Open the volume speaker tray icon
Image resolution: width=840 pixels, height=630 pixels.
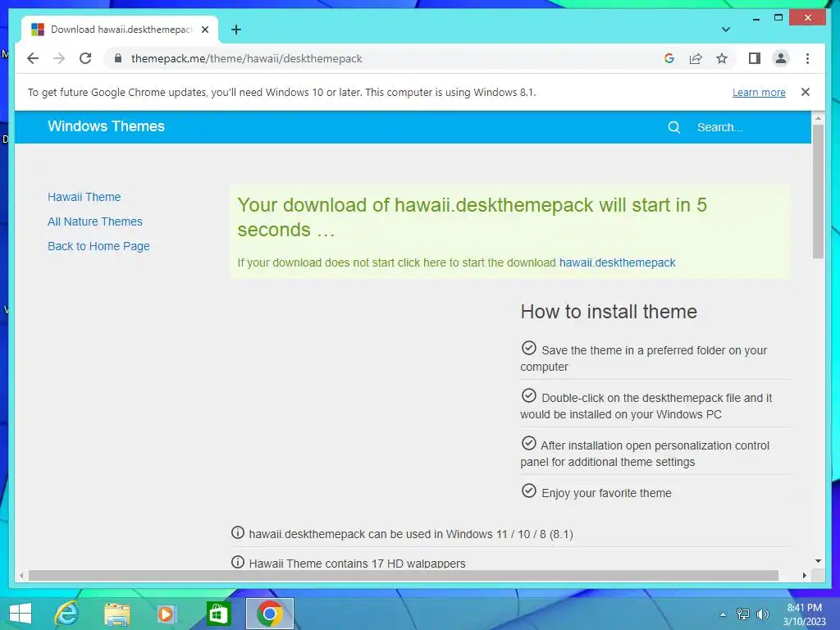[762, 614]
